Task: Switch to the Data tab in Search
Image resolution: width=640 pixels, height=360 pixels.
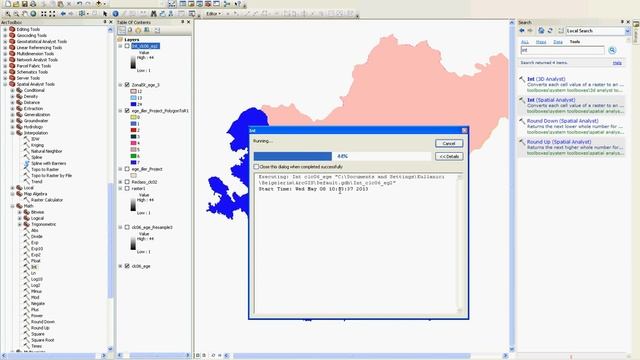Action: pyautogui.click(x=558, y=42)
